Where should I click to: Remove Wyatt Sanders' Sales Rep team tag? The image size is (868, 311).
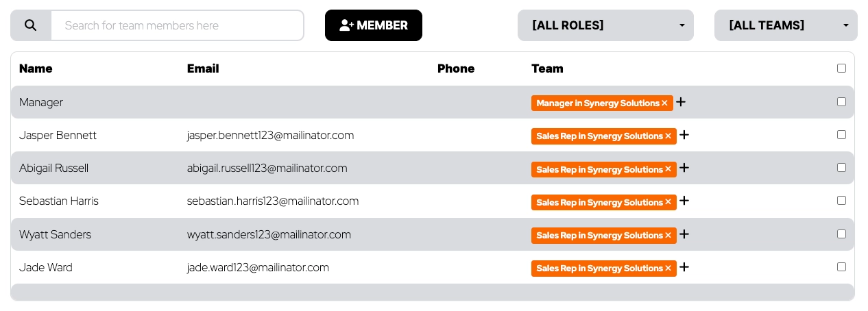pyautogui.click(x=668, y=236)
